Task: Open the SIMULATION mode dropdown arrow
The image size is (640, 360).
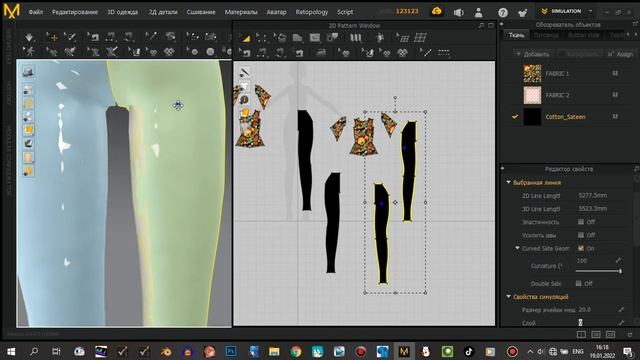Action: 590,11
